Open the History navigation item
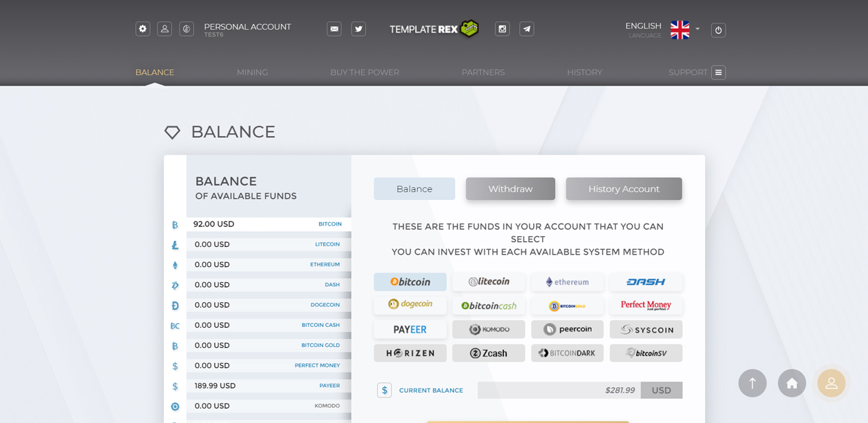Viewport: 868px width, 423px height. tap(585, 72)
